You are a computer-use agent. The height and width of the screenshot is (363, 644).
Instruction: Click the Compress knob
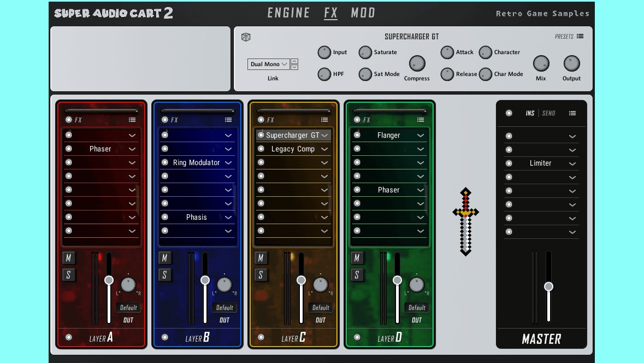[417, 63]
